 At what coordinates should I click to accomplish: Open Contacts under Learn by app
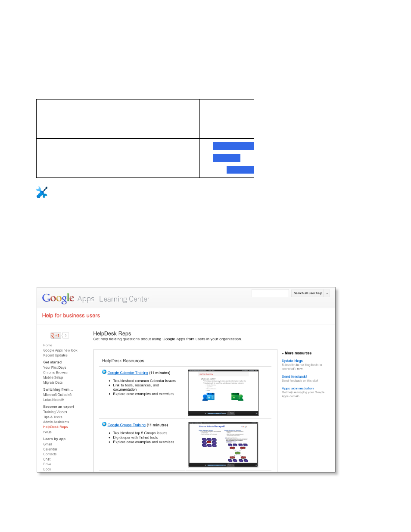point(50,454)
